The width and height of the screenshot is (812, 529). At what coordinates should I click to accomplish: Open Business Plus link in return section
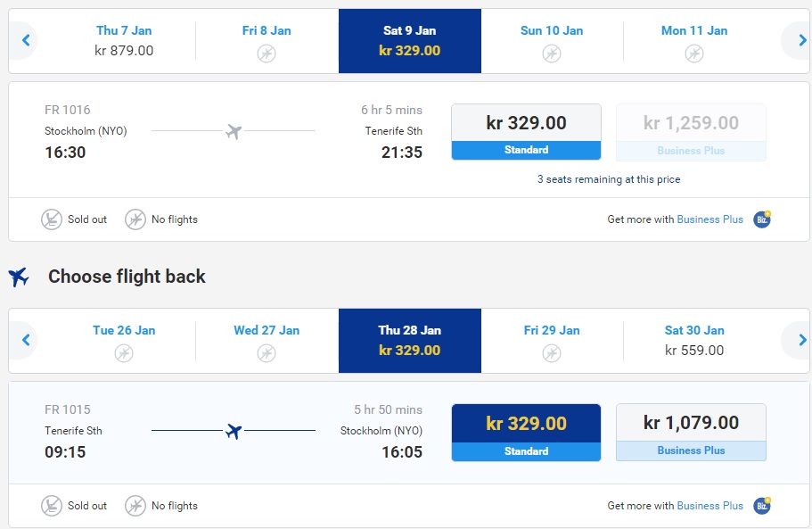(x=709, y=505)
